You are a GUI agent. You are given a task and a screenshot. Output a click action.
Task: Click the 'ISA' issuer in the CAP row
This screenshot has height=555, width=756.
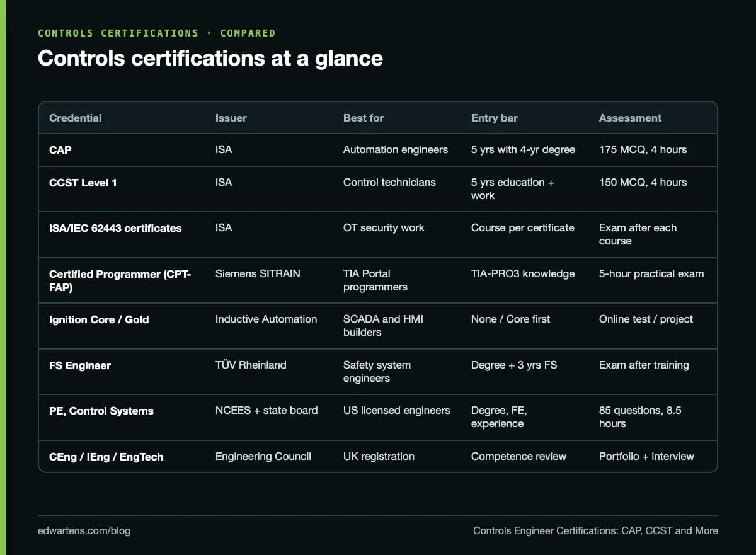[x=224, y=149]
